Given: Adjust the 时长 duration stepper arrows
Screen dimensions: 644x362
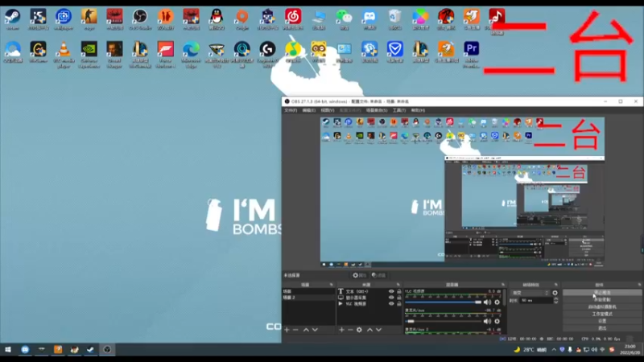Looking at the screenshot, I should point(555,300).
